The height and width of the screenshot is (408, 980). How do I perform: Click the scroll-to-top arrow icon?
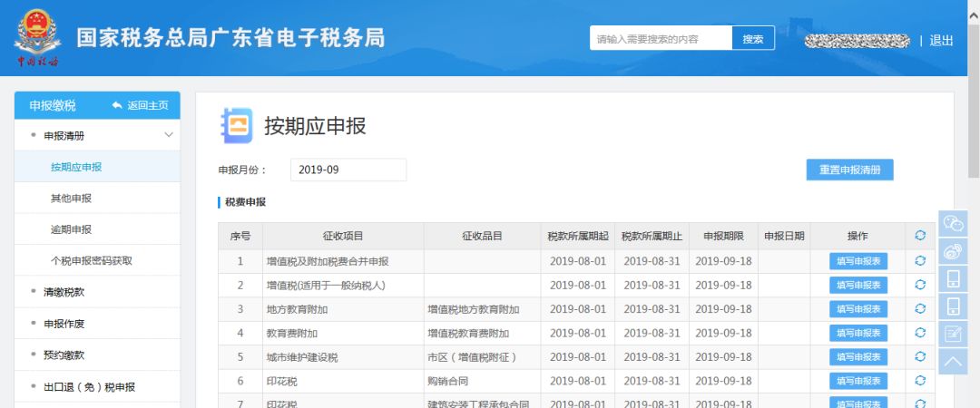953,362
